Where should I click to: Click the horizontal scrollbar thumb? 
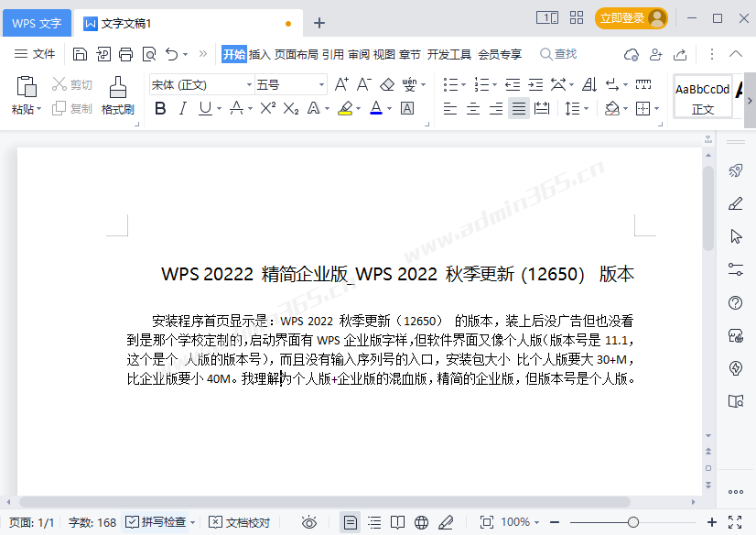(x=325, y=502)
